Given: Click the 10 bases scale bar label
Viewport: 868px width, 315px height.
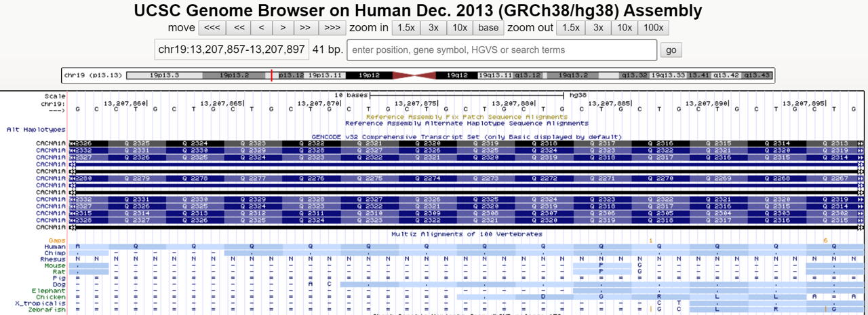Looking at the screenshot, I should coord(351,96).
